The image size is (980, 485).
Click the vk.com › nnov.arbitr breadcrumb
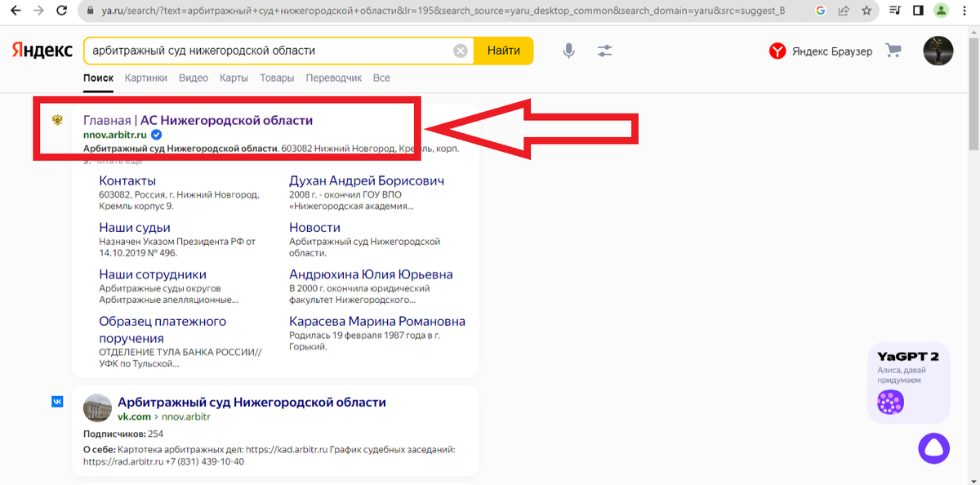164,416
